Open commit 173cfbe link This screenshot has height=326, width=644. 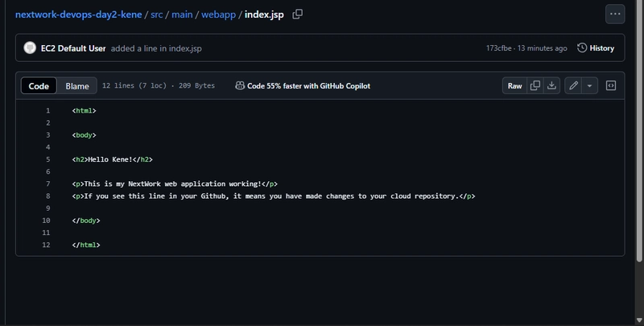pos(498,48)
